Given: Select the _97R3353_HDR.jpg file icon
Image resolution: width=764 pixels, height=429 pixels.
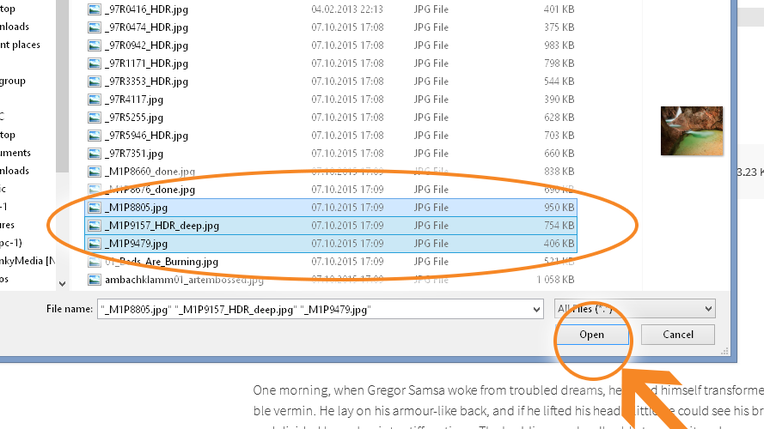Looking at the screenshot, I should pyautogui.click(x=94, y=82).
